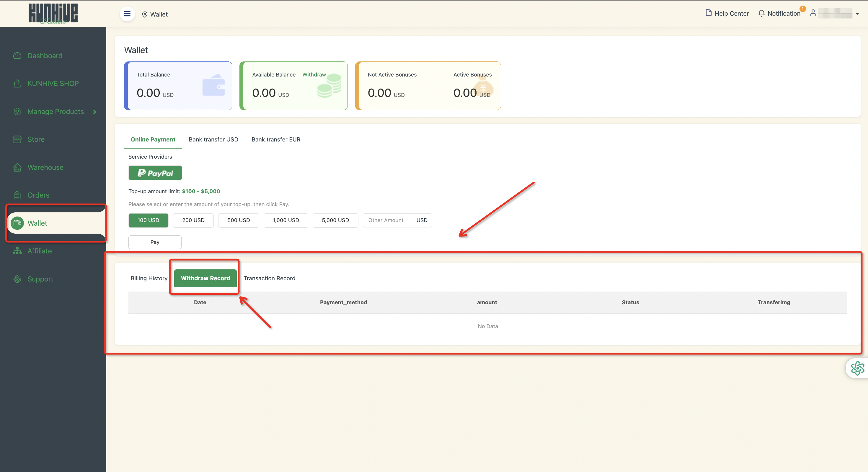This screenshot has height=472, width=868.
Task: Open the Affiliate network icon
Action: tap(17, 251)
